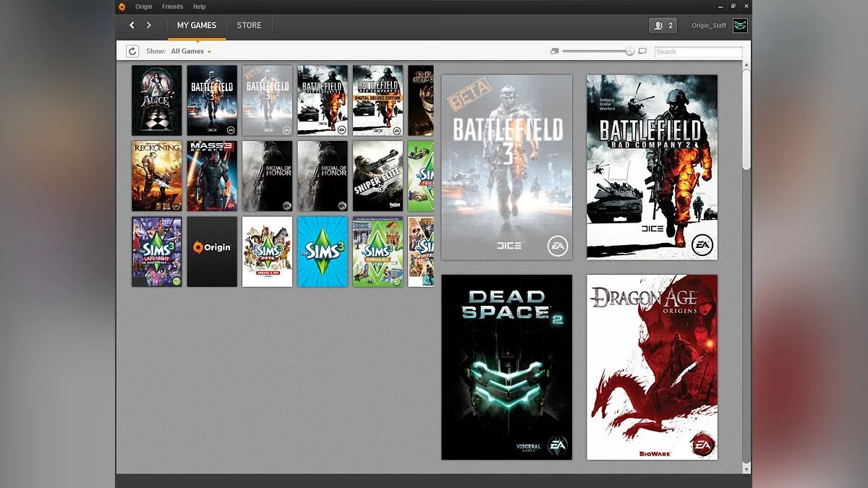
Task: Select the My Games tab
Action: (197, 25)
